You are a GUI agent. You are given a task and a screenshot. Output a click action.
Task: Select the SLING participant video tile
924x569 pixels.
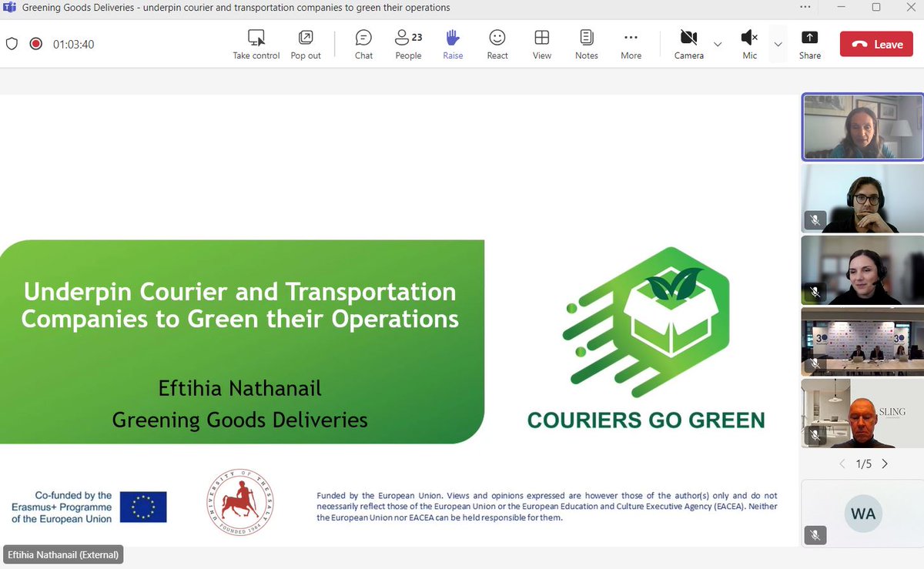[862, 413]
